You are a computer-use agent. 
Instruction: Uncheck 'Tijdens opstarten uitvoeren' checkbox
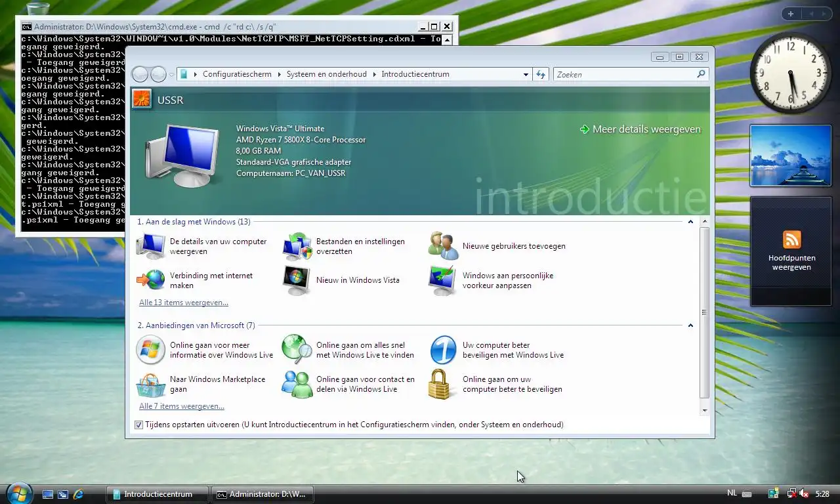(138, 425)
